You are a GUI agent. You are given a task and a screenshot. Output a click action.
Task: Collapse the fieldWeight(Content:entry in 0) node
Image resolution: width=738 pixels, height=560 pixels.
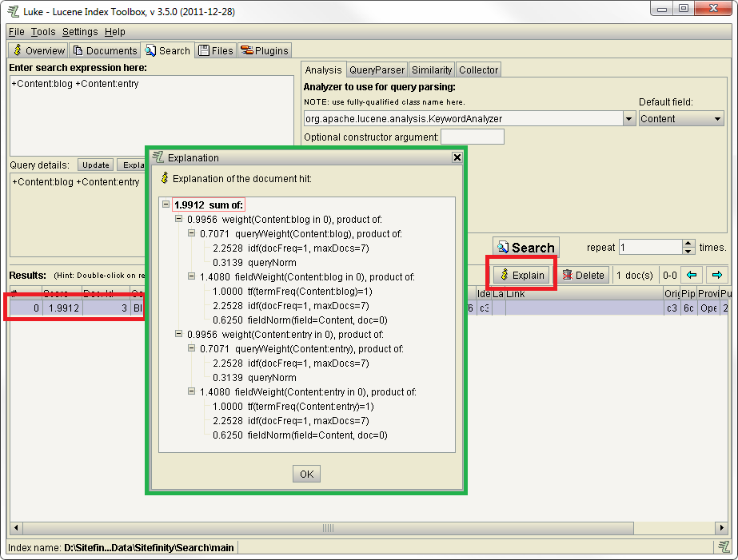point(192,392)
